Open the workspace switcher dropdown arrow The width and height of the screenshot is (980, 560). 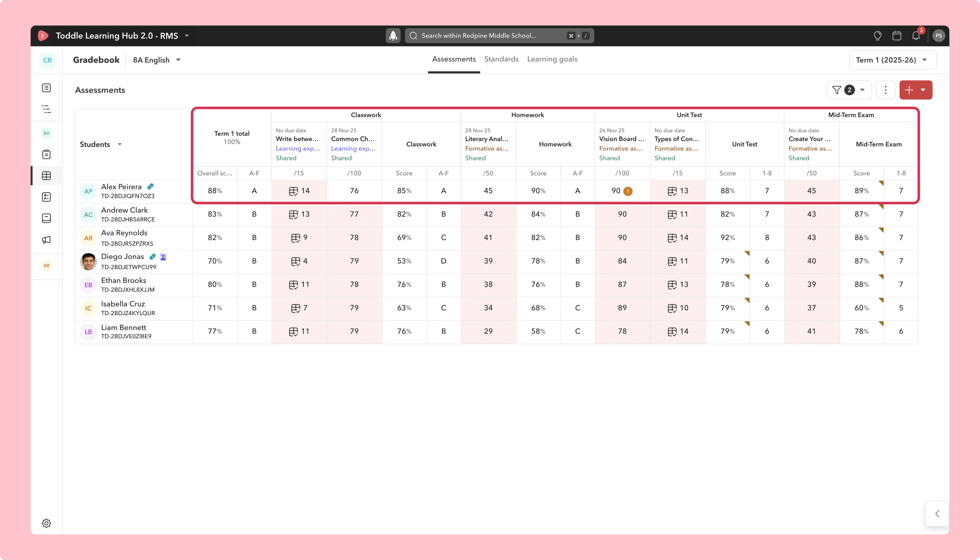[x=187, y=36]
